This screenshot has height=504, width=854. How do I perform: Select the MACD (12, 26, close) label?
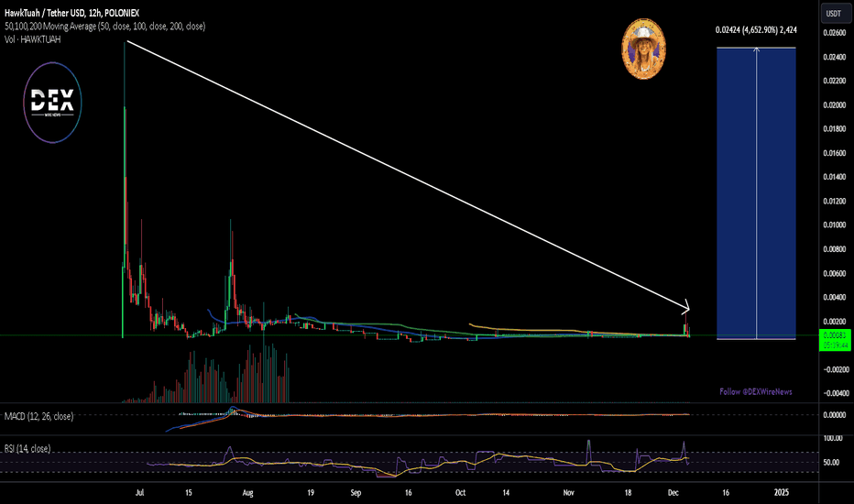(x=38, y=416)
